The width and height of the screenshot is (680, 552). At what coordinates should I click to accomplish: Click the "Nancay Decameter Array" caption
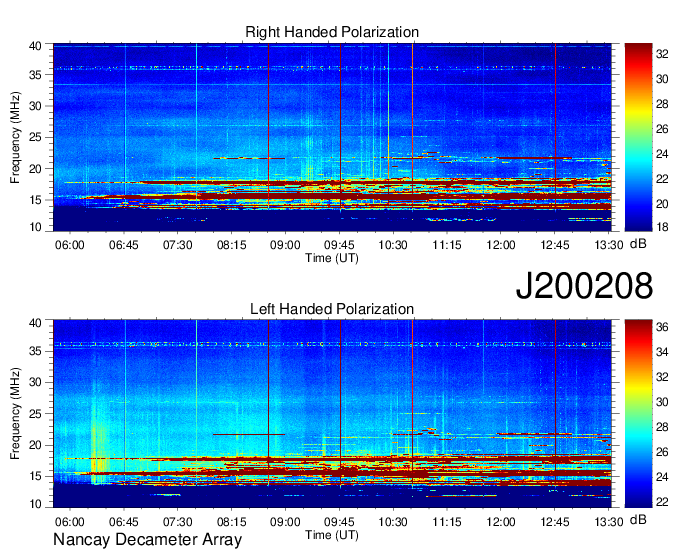click(147, 540)
